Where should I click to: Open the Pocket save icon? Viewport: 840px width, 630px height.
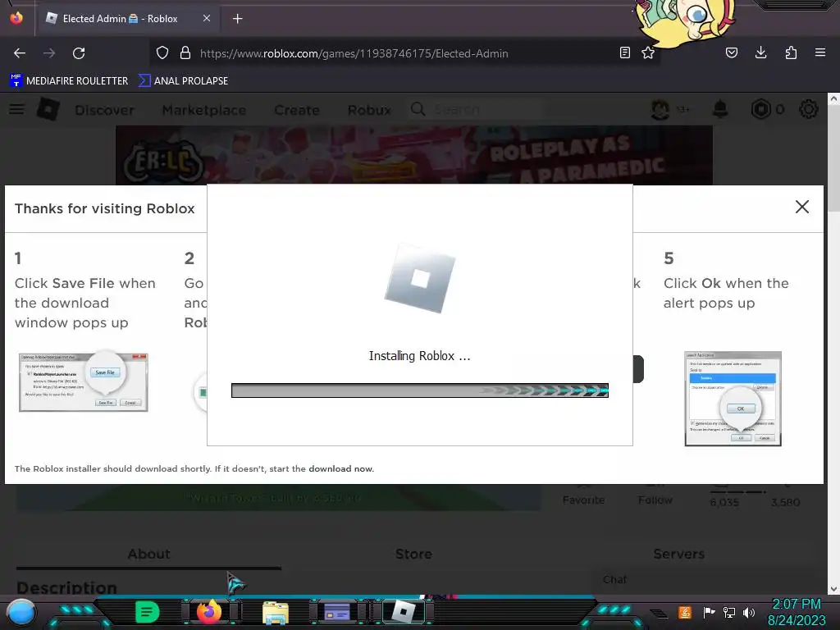(732, 53)
